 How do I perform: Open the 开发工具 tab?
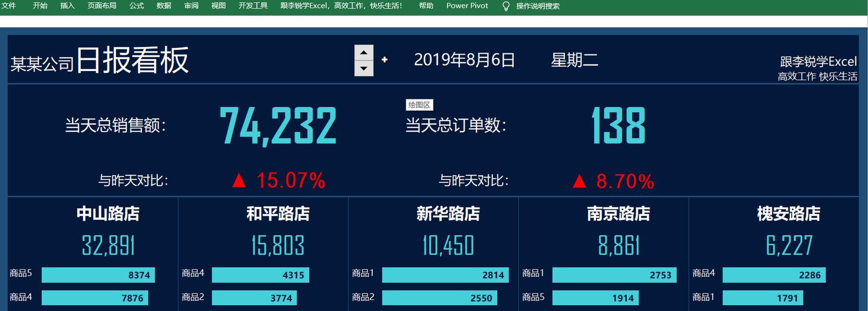point(253,6)
